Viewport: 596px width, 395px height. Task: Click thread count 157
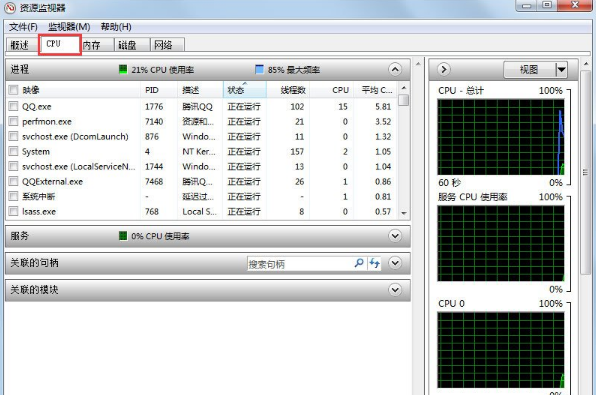pos(297,152)
